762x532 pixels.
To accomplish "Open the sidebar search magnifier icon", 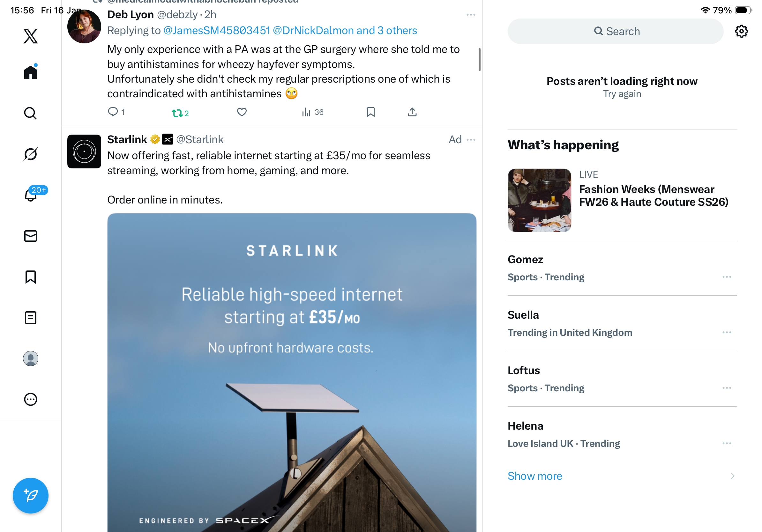I will coord(31,114).
